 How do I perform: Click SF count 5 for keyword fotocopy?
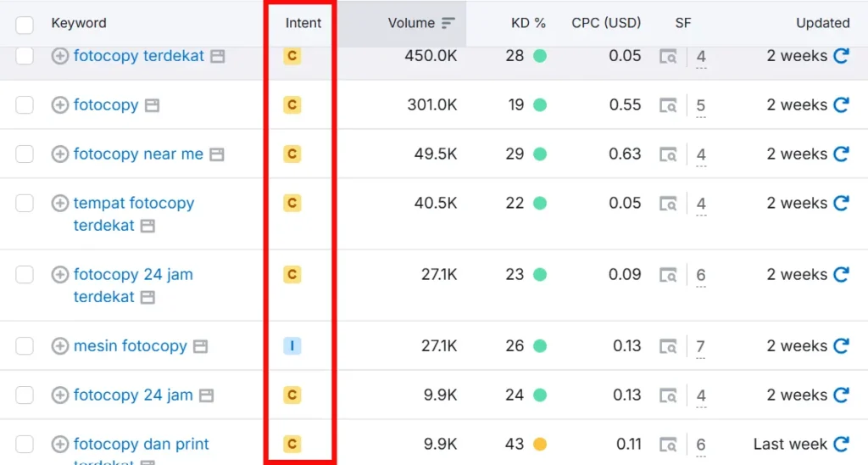click(701, 106)
